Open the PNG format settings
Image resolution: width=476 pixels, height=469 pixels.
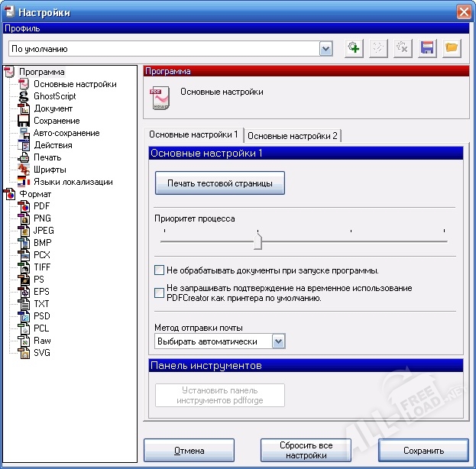[42, 218]
